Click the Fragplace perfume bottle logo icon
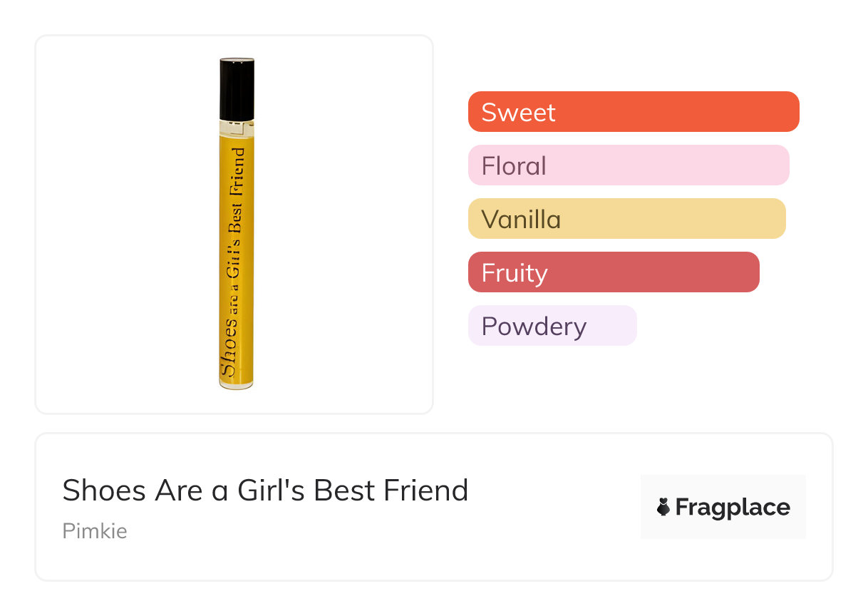Screen dimensions: 868x616 coord(663,507)
